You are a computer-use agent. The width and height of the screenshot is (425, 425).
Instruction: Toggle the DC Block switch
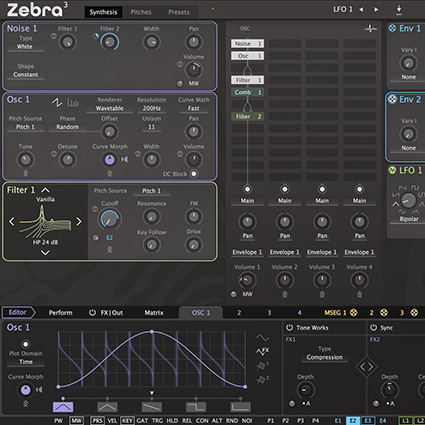[194, 174]
